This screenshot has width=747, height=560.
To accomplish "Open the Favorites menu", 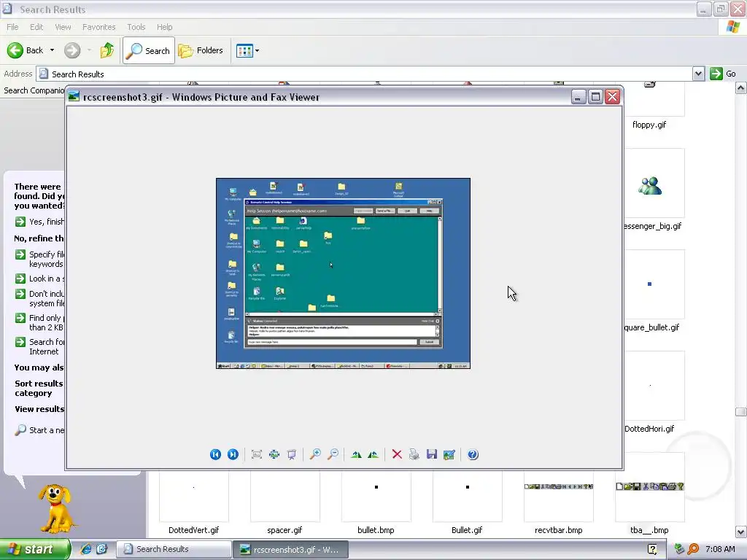I will pos(99,27).
